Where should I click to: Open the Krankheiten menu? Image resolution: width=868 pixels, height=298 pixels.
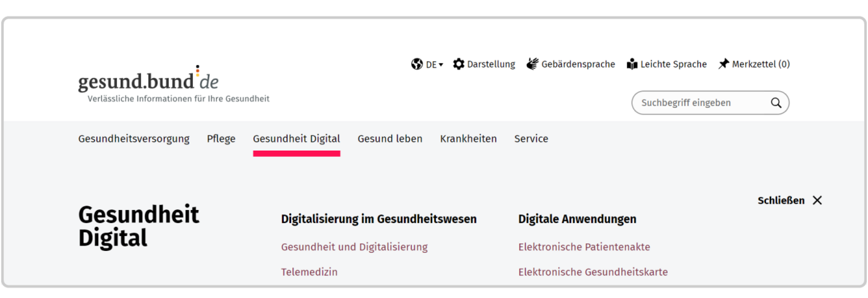pyautogui.click(x=468, y=139)
